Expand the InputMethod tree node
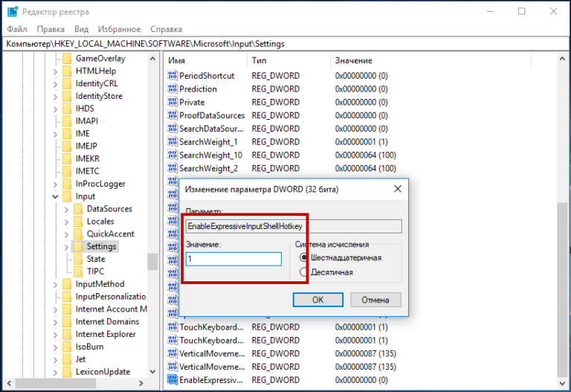This screenshot has height=392, width=571. [55, 284]
